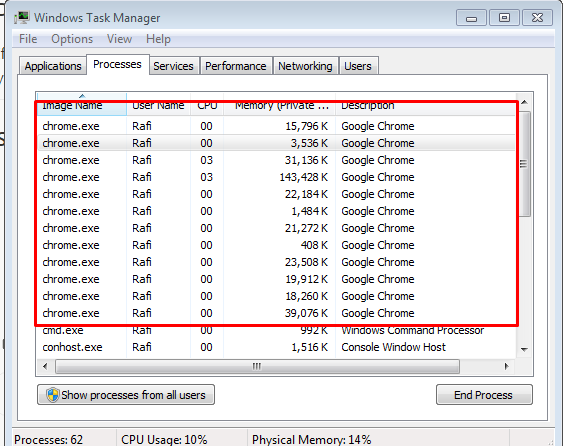Switch to the Users tab

tap(358, 66)
